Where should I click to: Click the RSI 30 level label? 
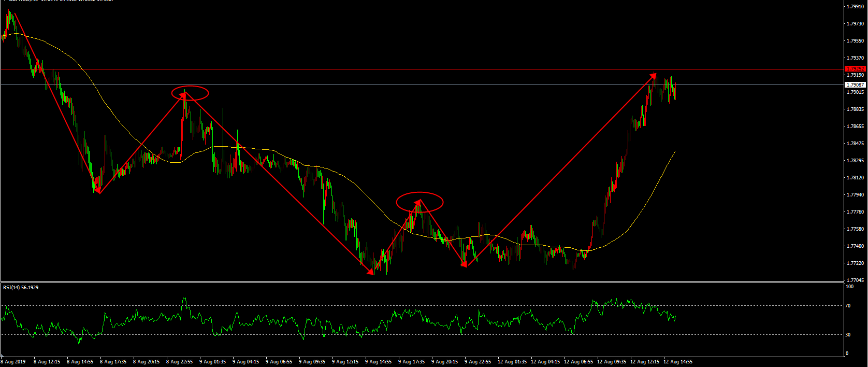tap(848, 335)
